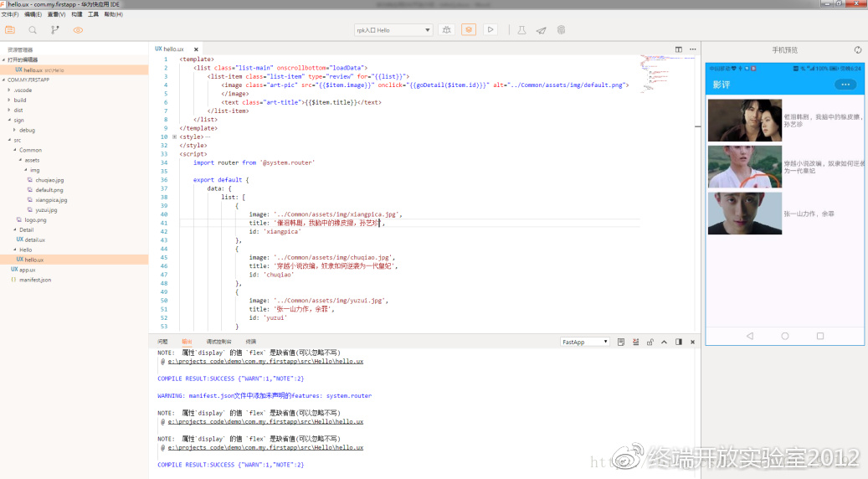868x479 pixels.
Task: Open the FastApp output channel dropdown
Action: pyautogui.click(x=585, y=342)
